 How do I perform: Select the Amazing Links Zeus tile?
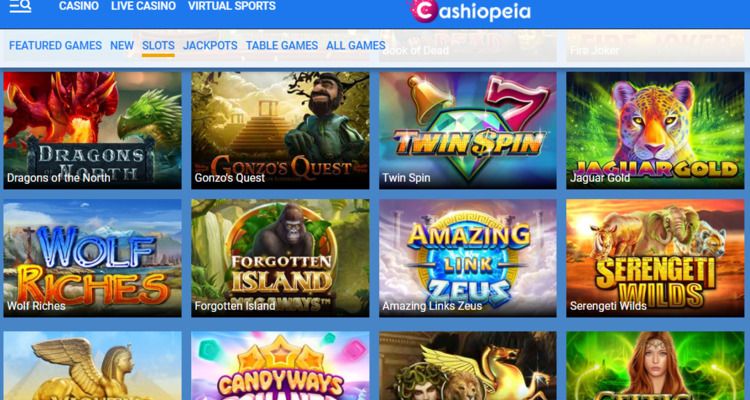click(x=468, y=258)
